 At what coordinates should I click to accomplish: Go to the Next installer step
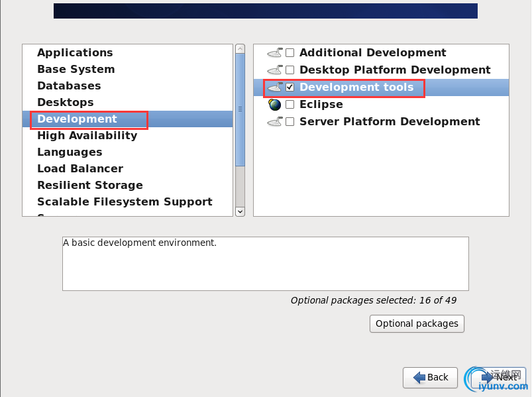pos(499,377)
